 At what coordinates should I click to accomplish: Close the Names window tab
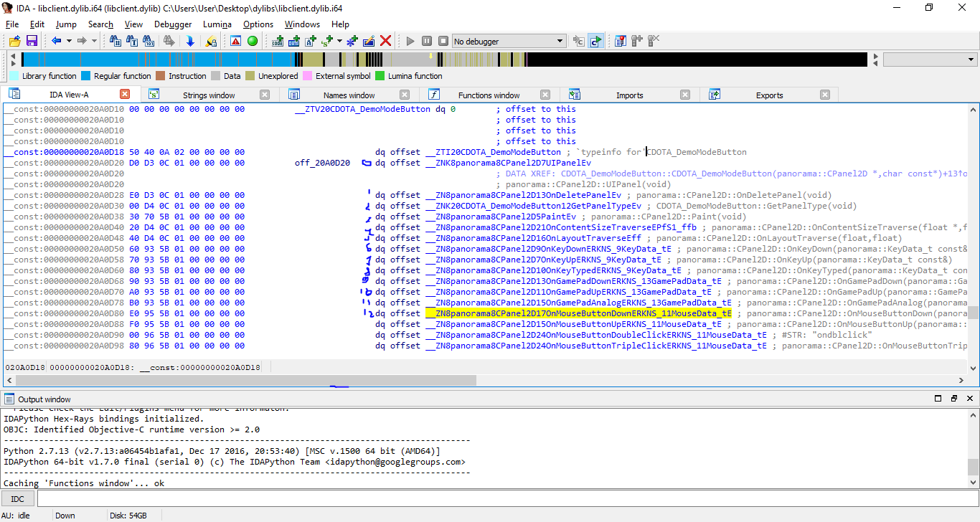405,95
